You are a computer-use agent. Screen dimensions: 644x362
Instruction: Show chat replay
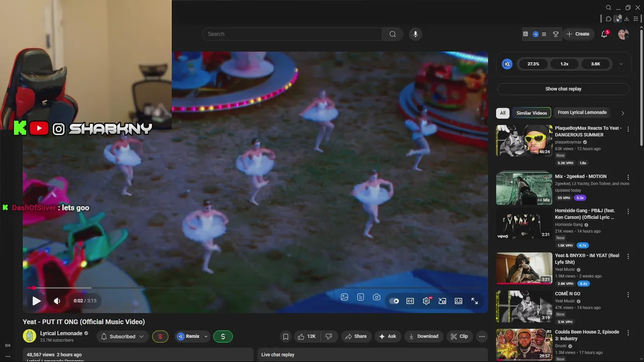(x=563, y=89)
